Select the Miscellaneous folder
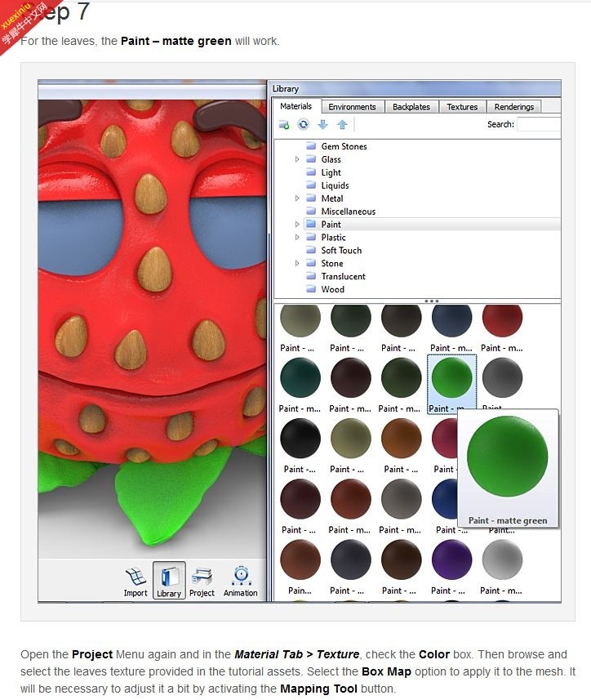Screen dimensions: 591x700 click(349, 212)
